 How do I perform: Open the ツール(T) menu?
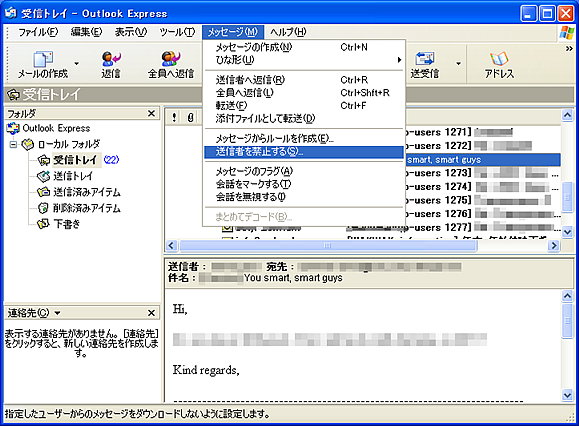[177, 32]
